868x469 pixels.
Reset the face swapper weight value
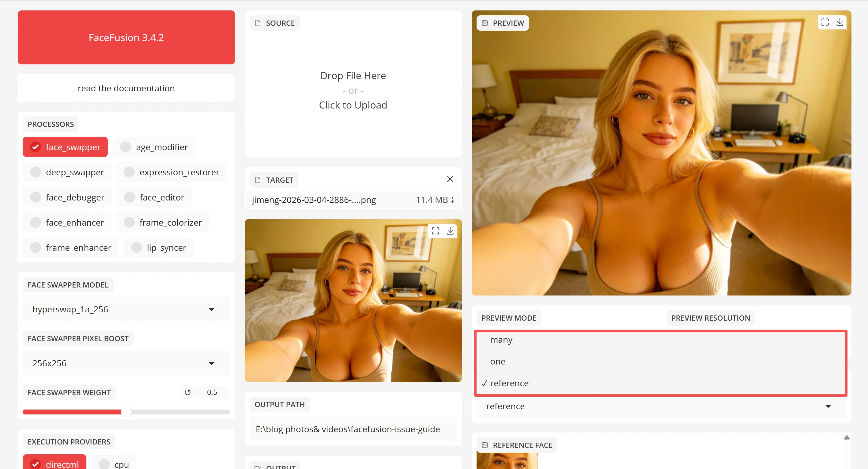(188, 392)
